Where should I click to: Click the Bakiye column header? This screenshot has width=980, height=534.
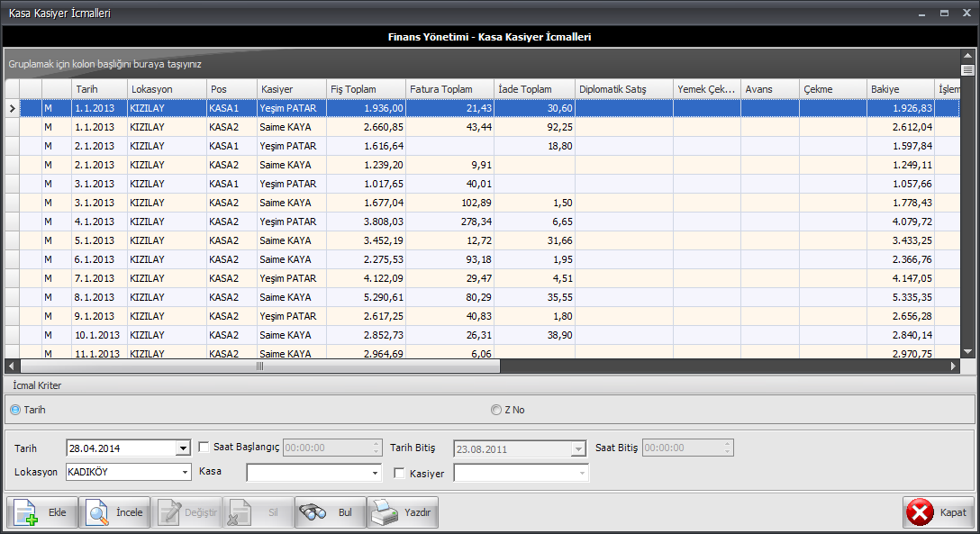[899, 89]
